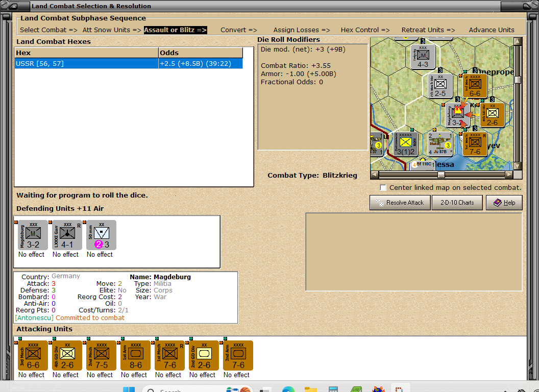Select the Magdeburg 3-2 defending unit
539x392 pixels.
33,235
